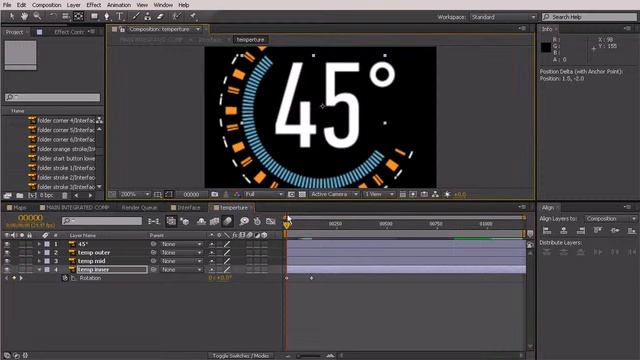Open the Workspace Standard dropdown
The image size is (640, 360).
503,17
